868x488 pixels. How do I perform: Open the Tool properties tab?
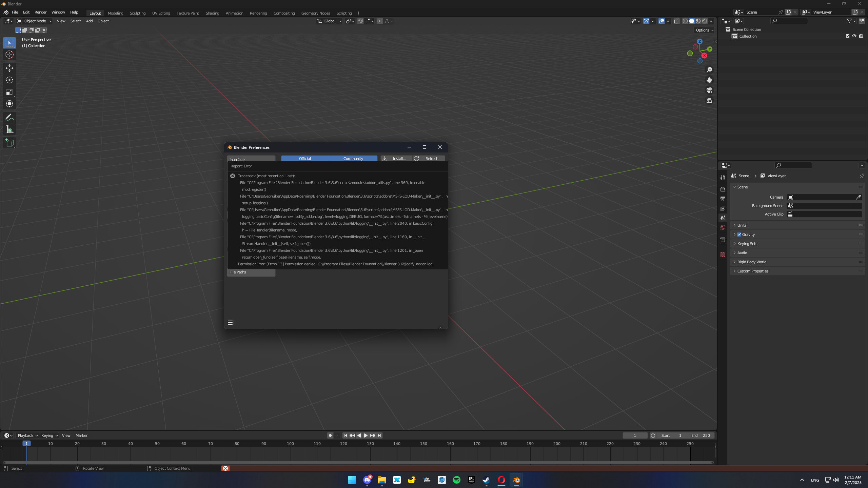(x=723, y=177)
